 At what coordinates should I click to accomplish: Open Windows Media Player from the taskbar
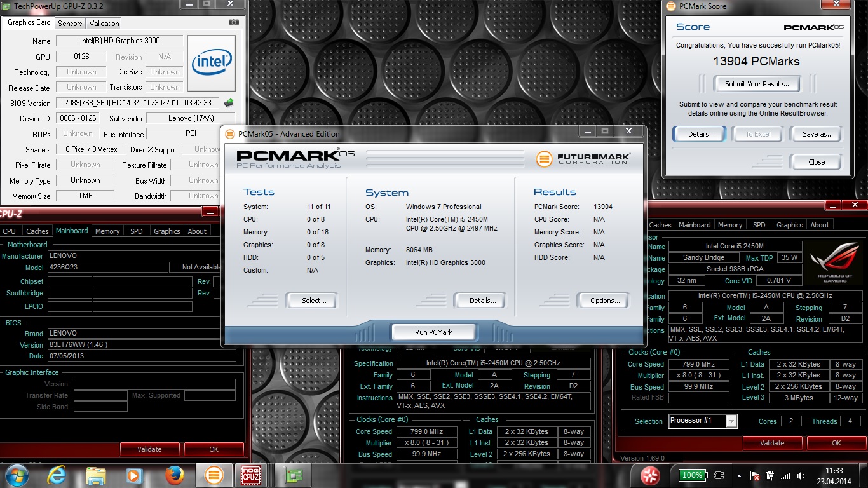point(133,475)
